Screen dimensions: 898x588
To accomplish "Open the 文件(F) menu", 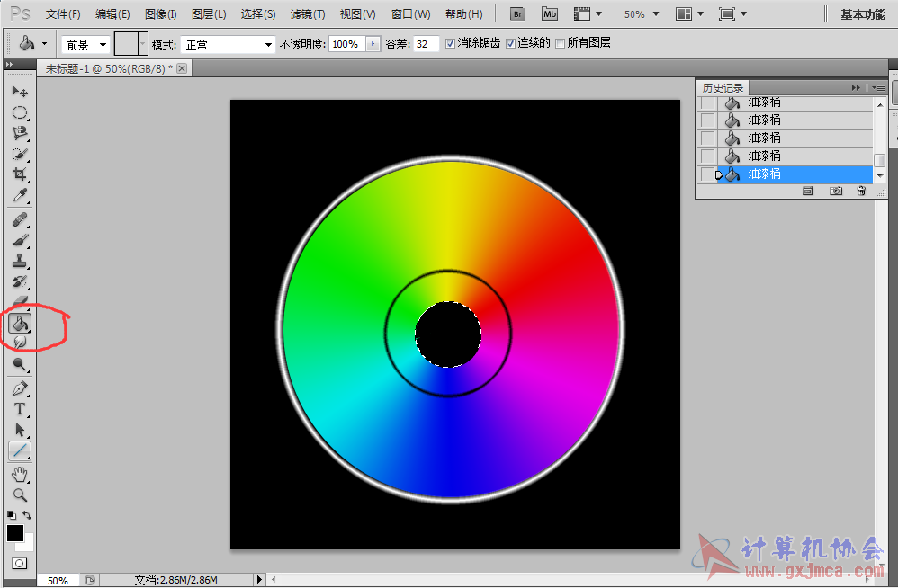I will click(63, 13).
